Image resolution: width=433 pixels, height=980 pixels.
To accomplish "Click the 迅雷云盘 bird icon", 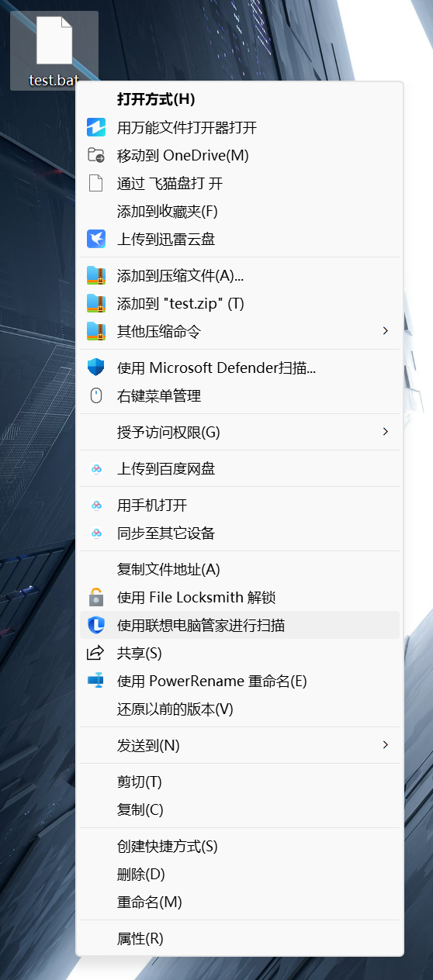I will (95, 239).
